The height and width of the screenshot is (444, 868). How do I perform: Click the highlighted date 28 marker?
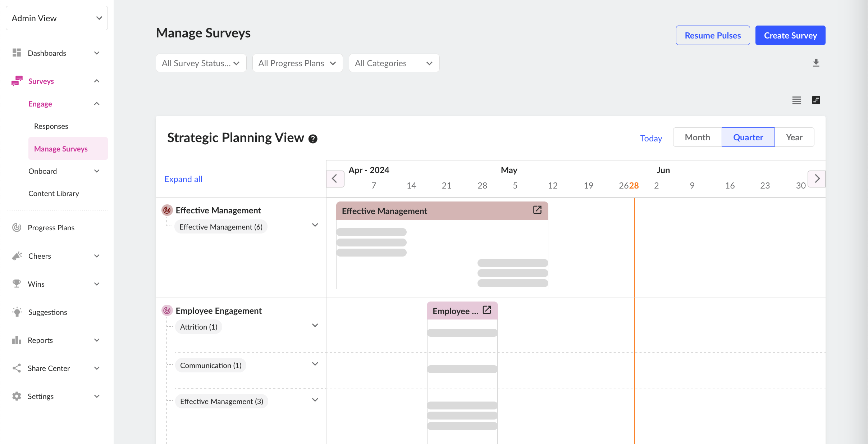tap(634, 185)
